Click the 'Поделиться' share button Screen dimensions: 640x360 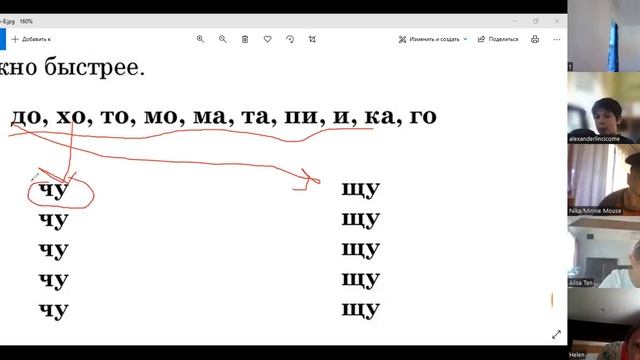pyautogui.click(x=498, y=39)
